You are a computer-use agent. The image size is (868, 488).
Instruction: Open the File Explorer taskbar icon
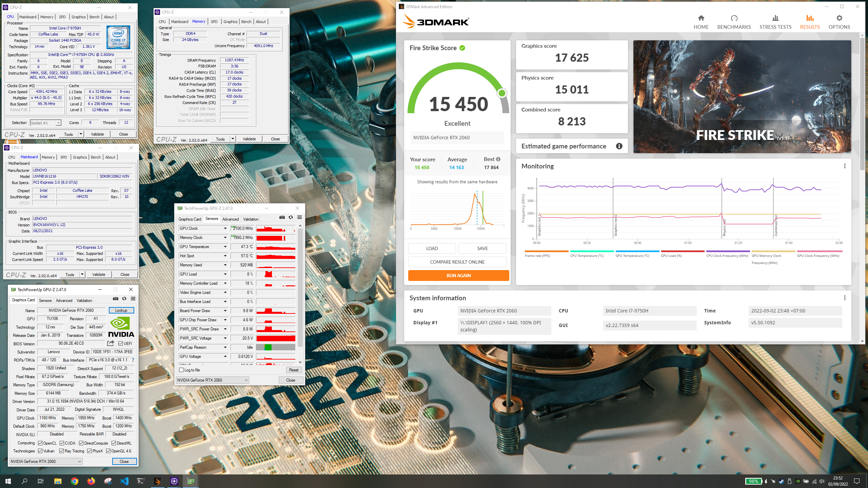58,481
